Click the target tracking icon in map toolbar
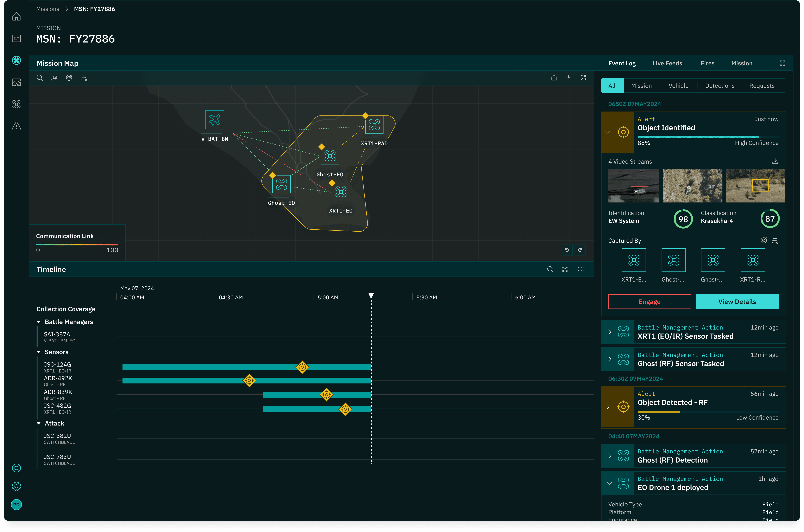The image size is (804, 532). click(69, 78)
